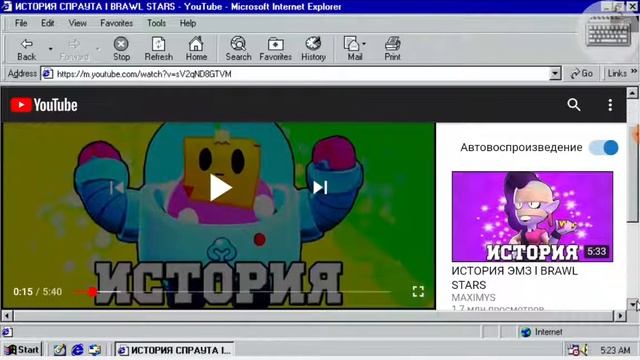Click the on-screen keyboard icon
Image resolution: width=640 pixels, height=360 pixels.
(608, 31)
